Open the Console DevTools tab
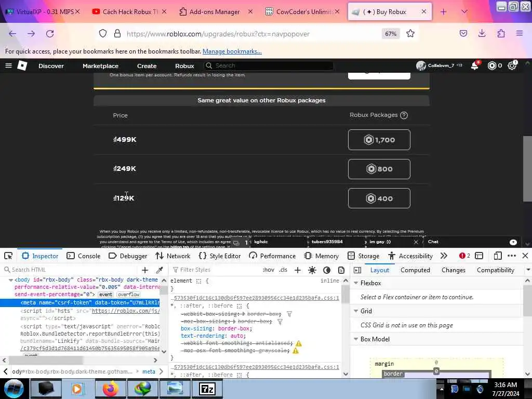This screenshot has width=532, height=399. (84, 256)
